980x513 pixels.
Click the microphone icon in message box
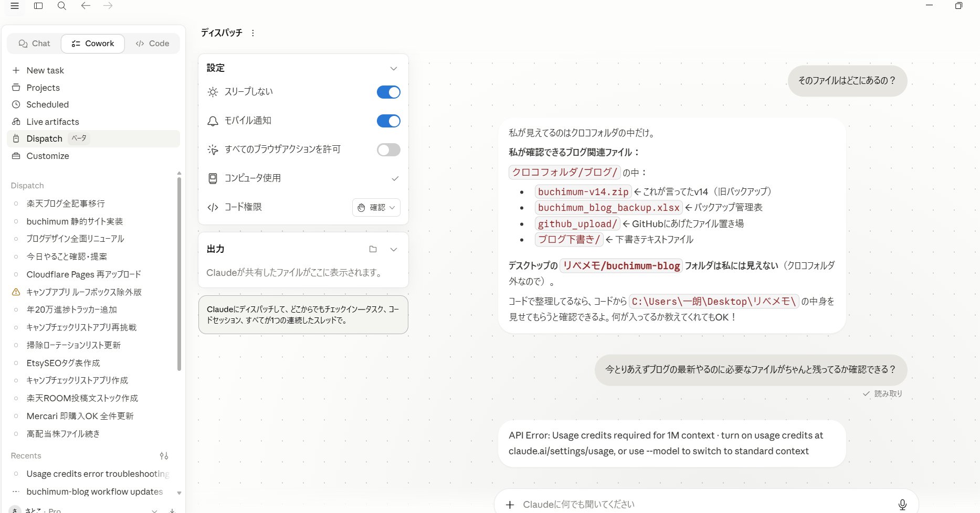(902, 504)
